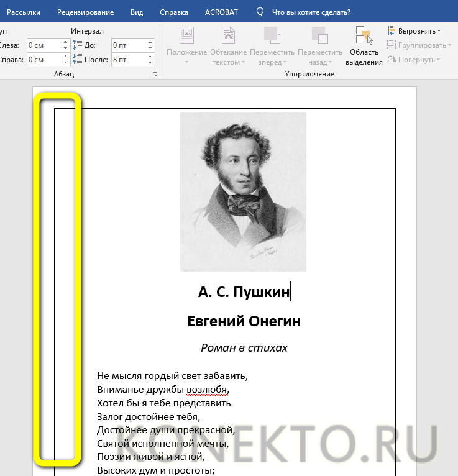The image size is (458, 476).
Task: Click the subtitle 'Роман в стихах'
Action: 244,348
